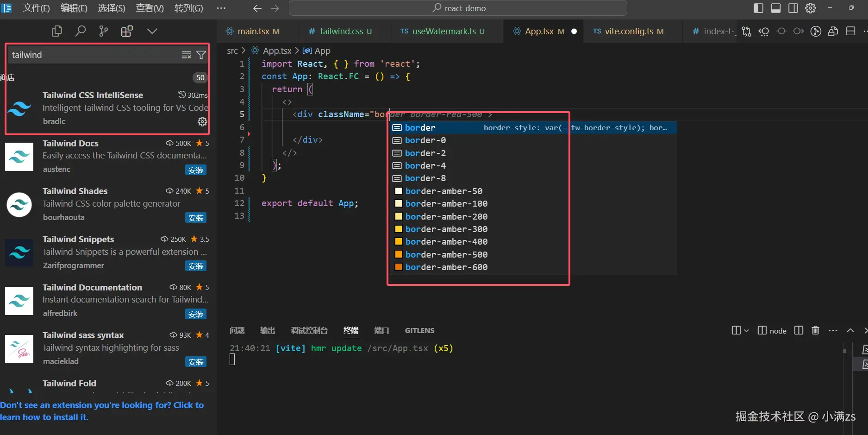
Task: Clear extension search results icon
Action: (x=186, y=55)
